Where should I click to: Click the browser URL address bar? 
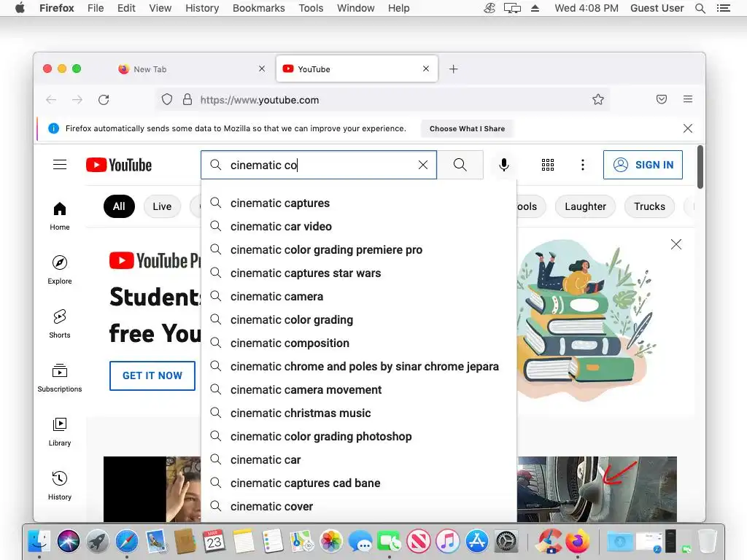(382, 99)
